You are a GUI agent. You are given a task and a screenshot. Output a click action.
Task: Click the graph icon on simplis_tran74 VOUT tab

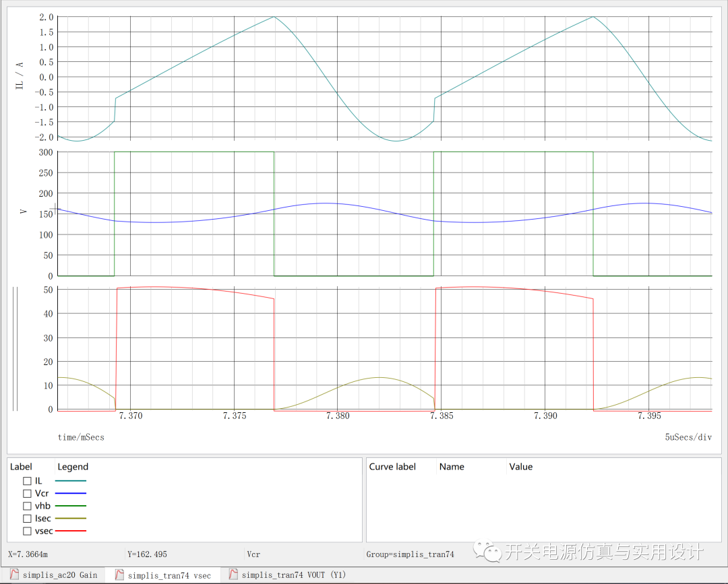[x=233, y=575]
